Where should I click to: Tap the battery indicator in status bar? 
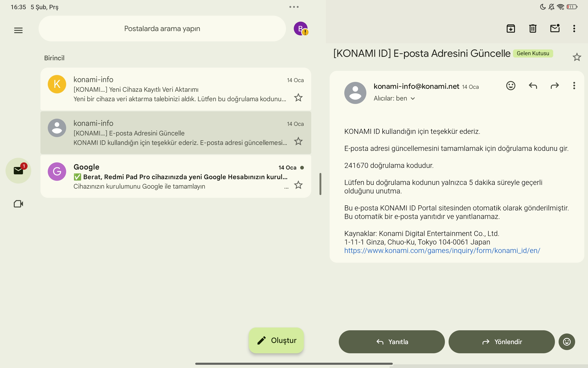(x=572, y=7)
